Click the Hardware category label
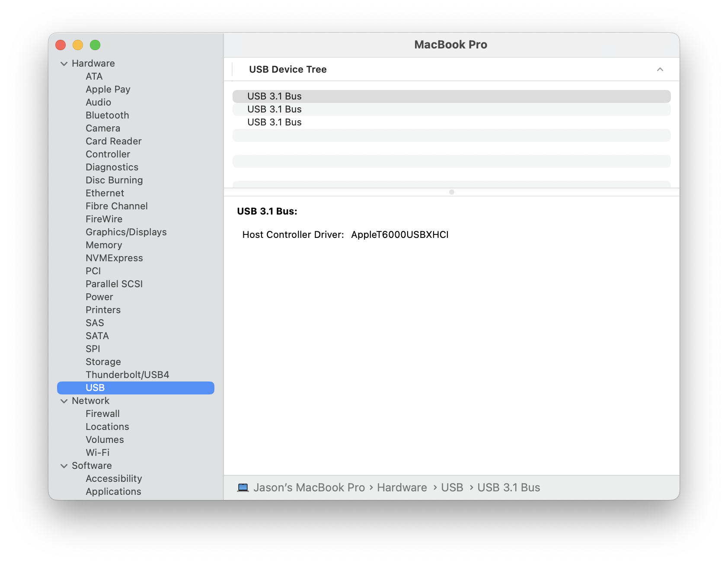This screenshot has height=564, width=728. click(x=93, y=64)
